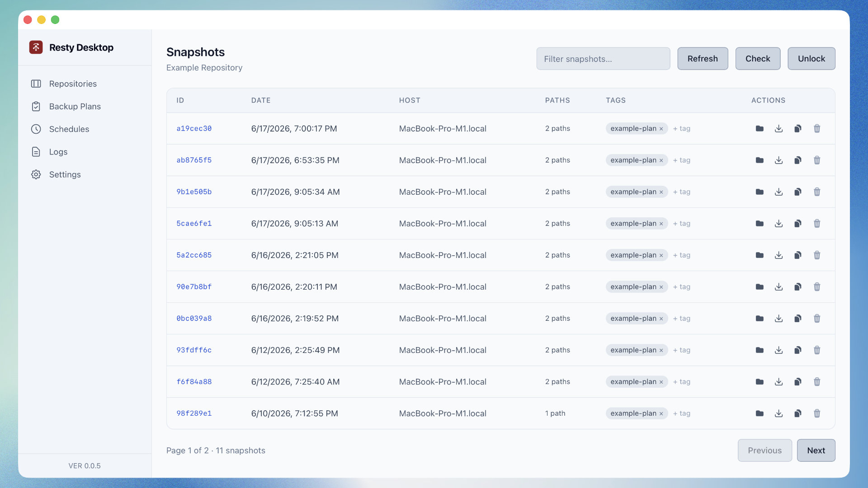The image size is (868, 488).
Task: Delete snapshot a19cec30 with trash icon
Action: click(817, 128)
